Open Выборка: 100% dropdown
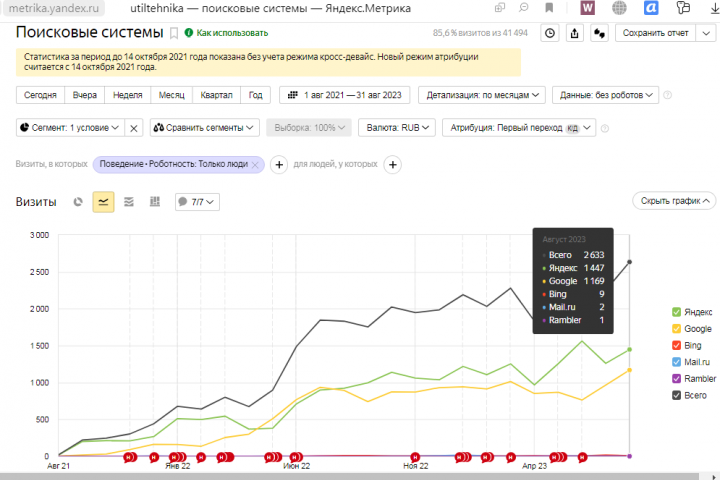The width and height of the screenshot is (720, 480). 309,128
